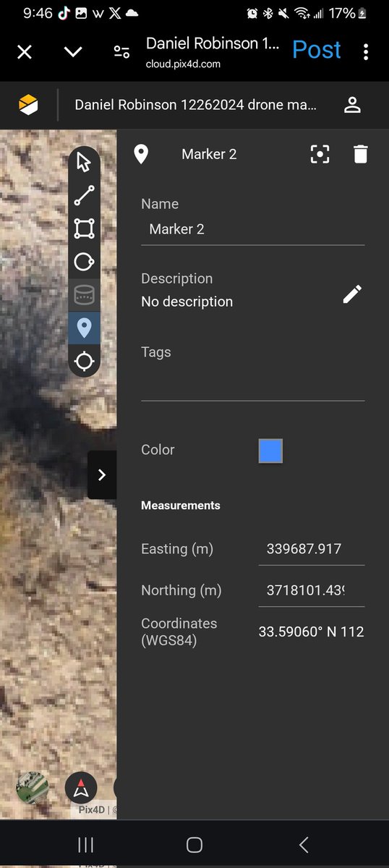Image resolution: width=389 pixels, height=868 pixels.
Task: Select the circle measurement tool
Action: [84, 262]
